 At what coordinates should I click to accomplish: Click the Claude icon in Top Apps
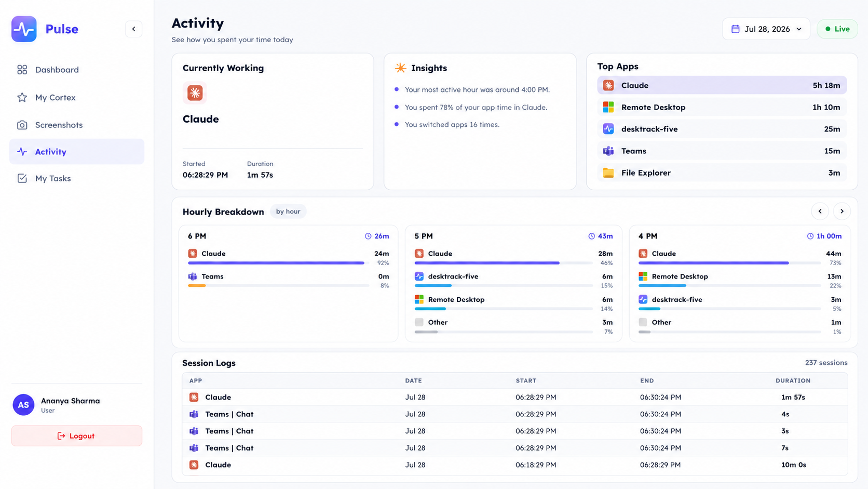pyautogui.click(x=608, y=85)
